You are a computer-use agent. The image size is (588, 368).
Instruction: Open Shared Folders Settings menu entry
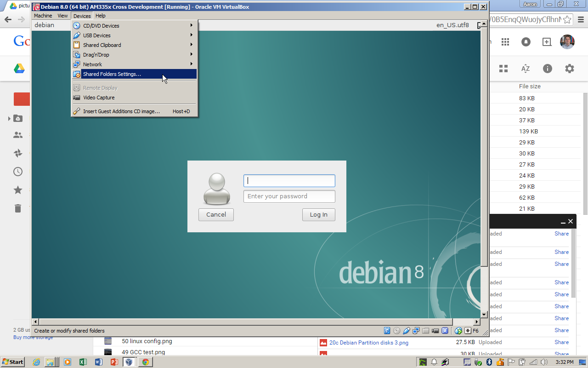coord(134,74)
